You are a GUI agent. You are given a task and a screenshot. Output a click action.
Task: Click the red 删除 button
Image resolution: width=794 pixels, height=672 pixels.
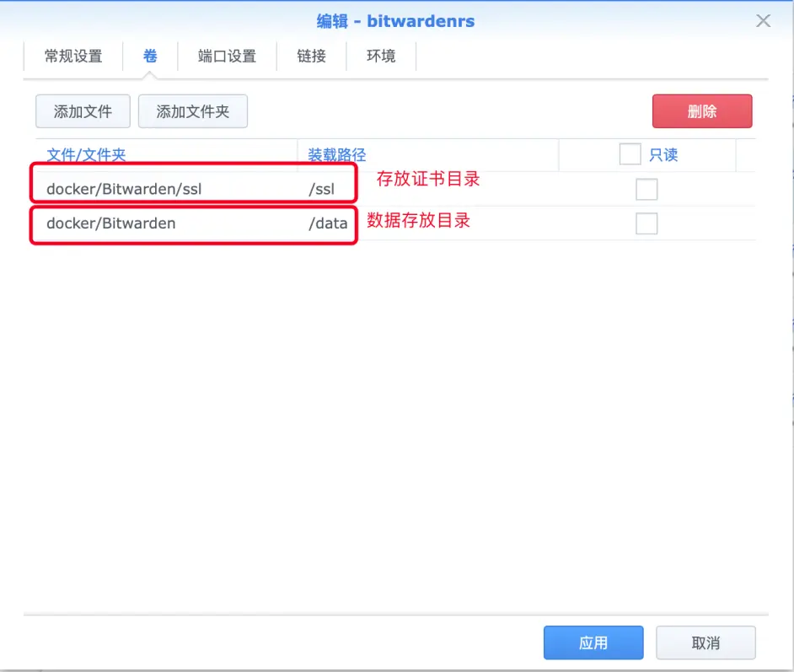point(702,111)
